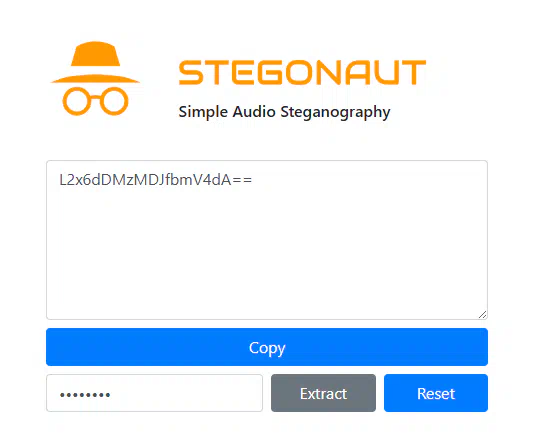Click the right lens of logo glasses

[114, 101]
